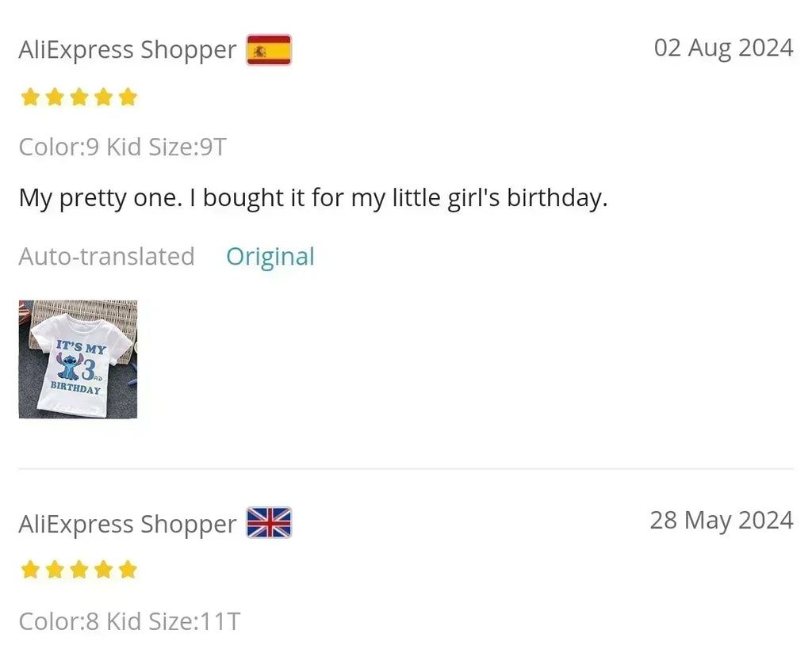Click the 02 Aug 2024 review date
Screen dimensions: 812x653
[x=723, y=48]
